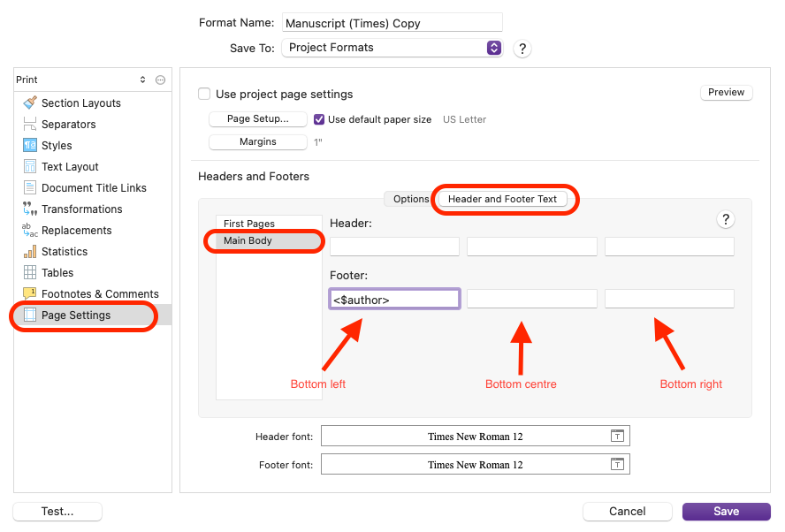The width and height of the screenshot is (785, 532).
Task: Open Replacements pane icon
Action: 30,231
